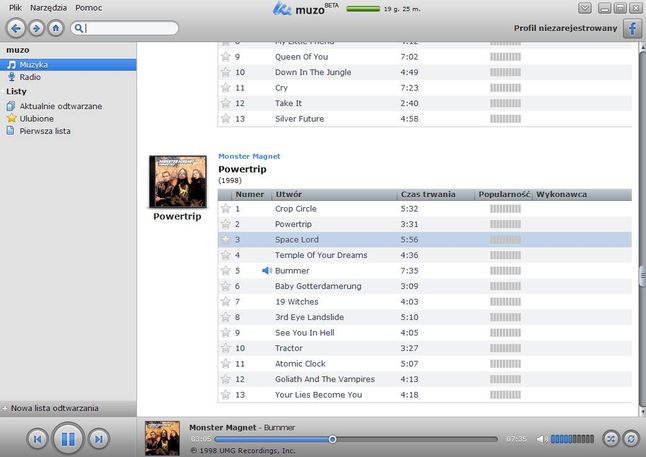Screen dimensions: 646x457
Task: Star the Space Lord track
Action: click(225, 239)
